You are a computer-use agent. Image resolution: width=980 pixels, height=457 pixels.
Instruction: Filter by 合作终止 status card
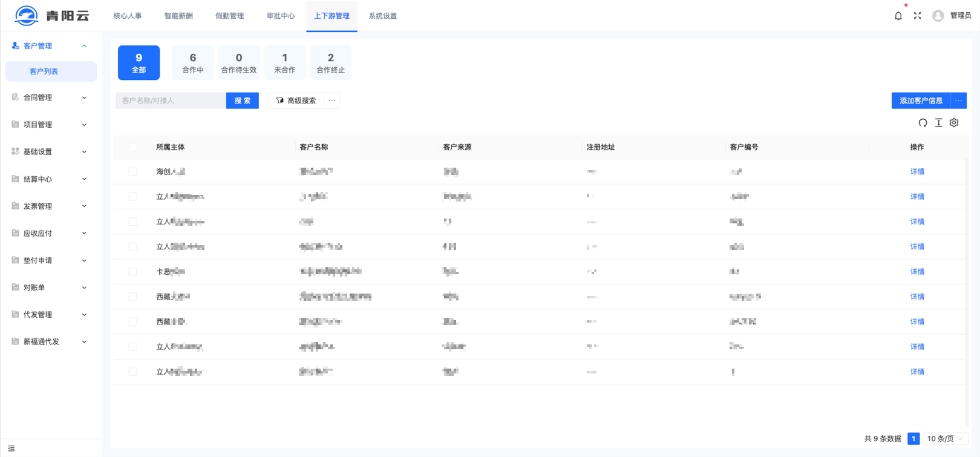[x=331, y=63]
